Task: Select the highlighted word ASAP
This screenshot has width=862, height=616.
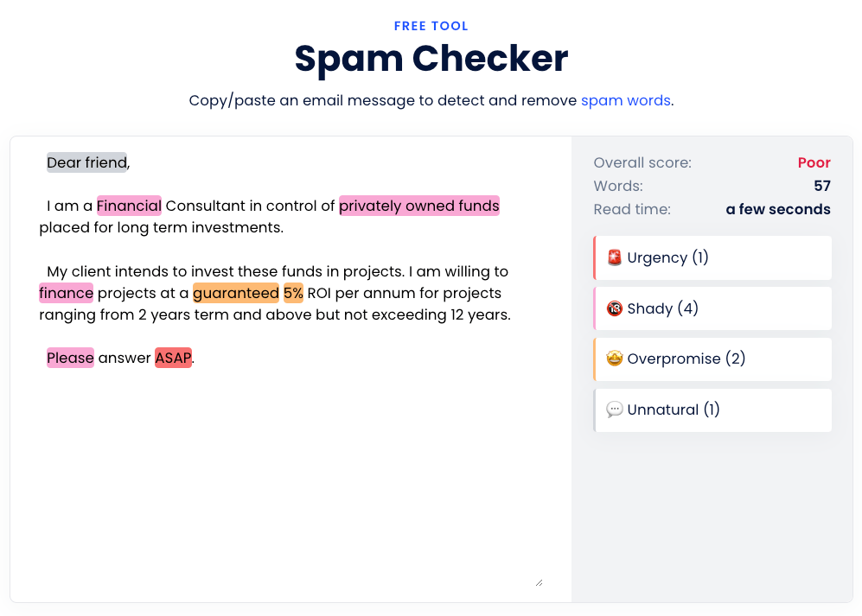Action: (173, 358)
